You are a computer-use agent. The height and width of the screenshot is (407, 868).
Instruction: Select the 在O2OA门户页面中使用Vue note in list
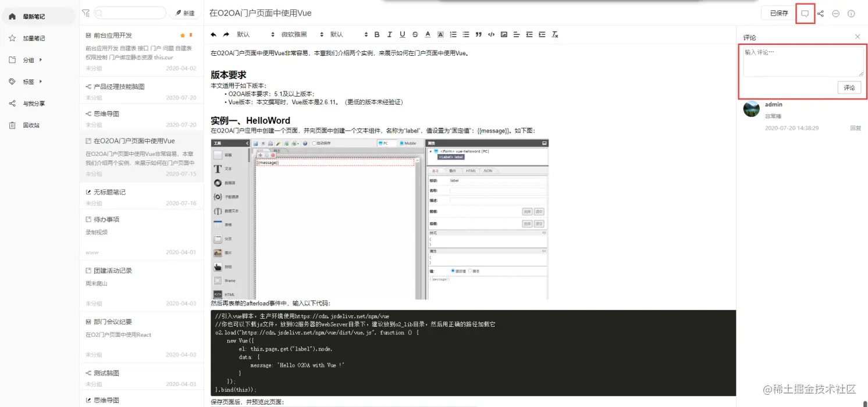click(141, 157)
